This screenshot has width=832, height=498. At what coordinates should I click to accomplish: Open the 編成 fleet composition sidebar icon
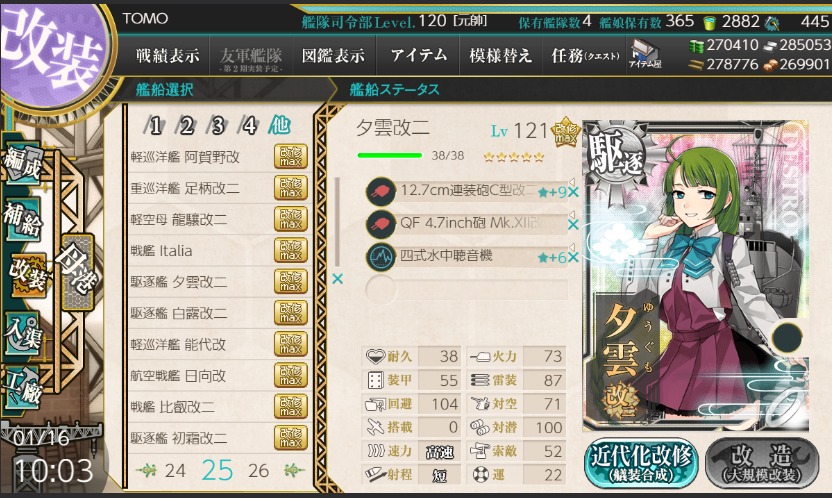[x=23, y=164]
